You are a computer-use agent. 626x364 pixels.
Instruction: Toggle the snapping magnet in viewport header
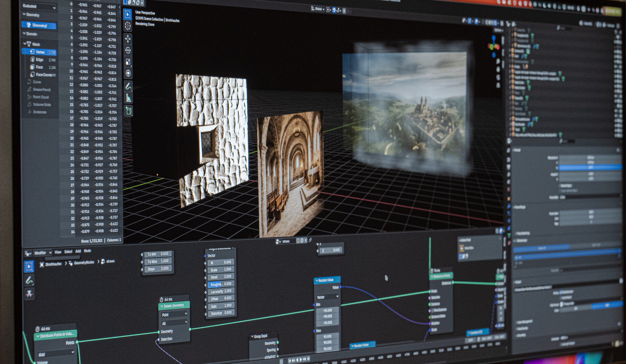(334, 10)
